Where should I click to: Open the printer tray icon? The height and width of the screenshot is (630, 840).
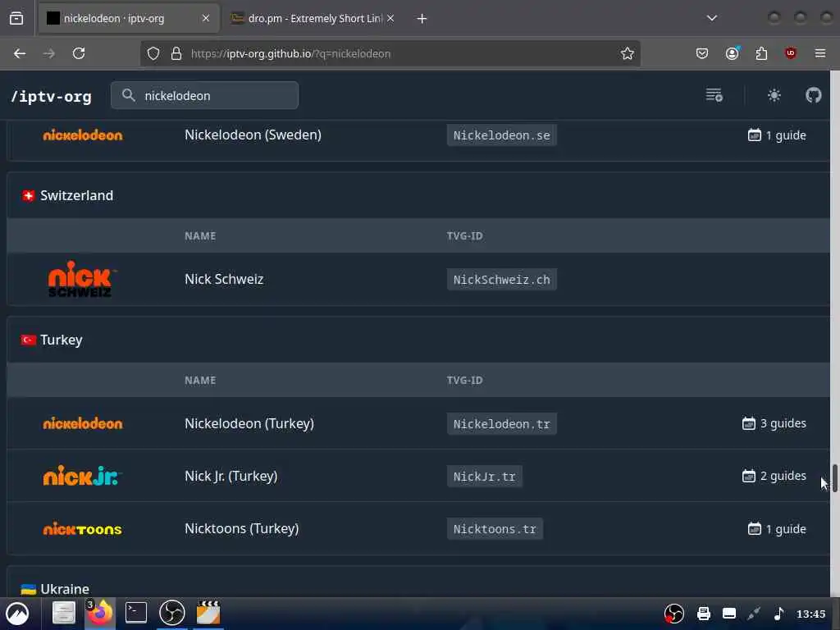pos(704,614)
